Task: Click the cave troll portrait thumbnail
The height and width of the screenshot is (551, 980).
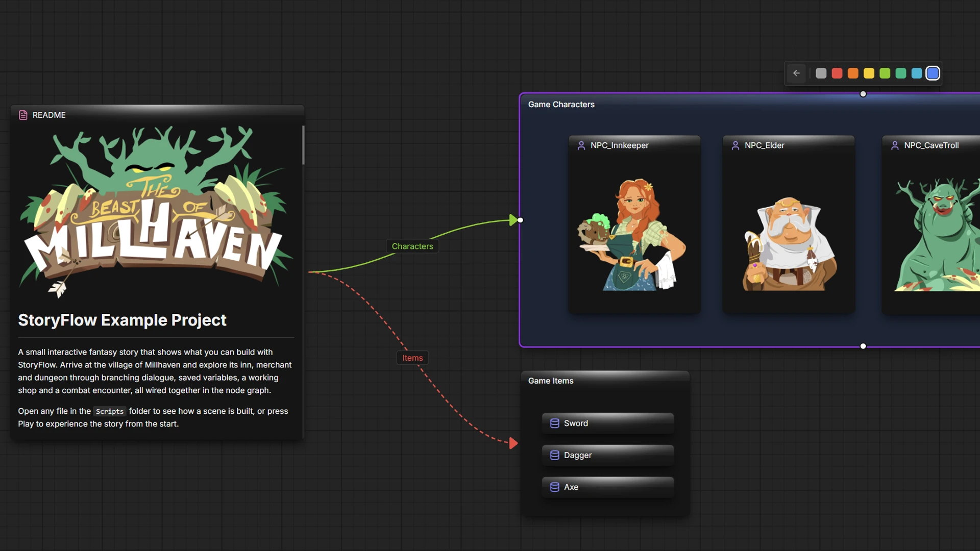Action: pyautogui.click(x=937, y=235)
